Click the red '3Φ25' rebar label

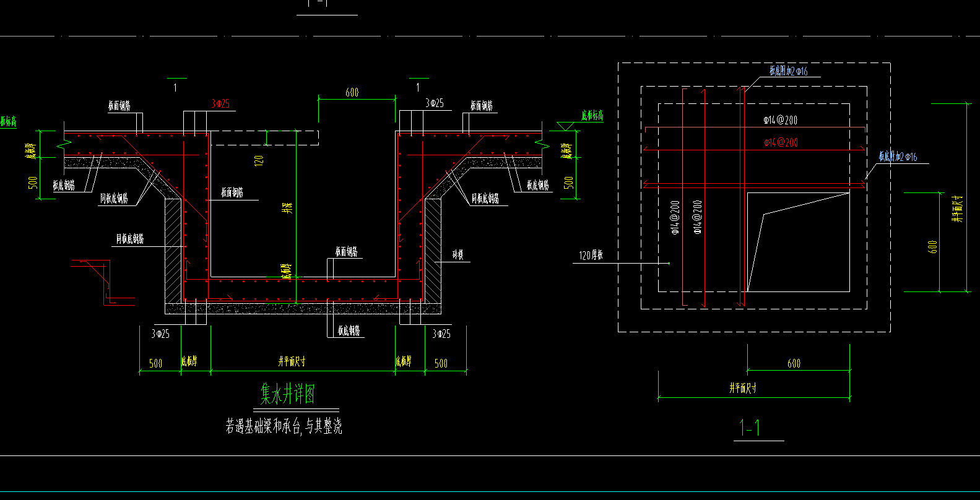point(220,103)
